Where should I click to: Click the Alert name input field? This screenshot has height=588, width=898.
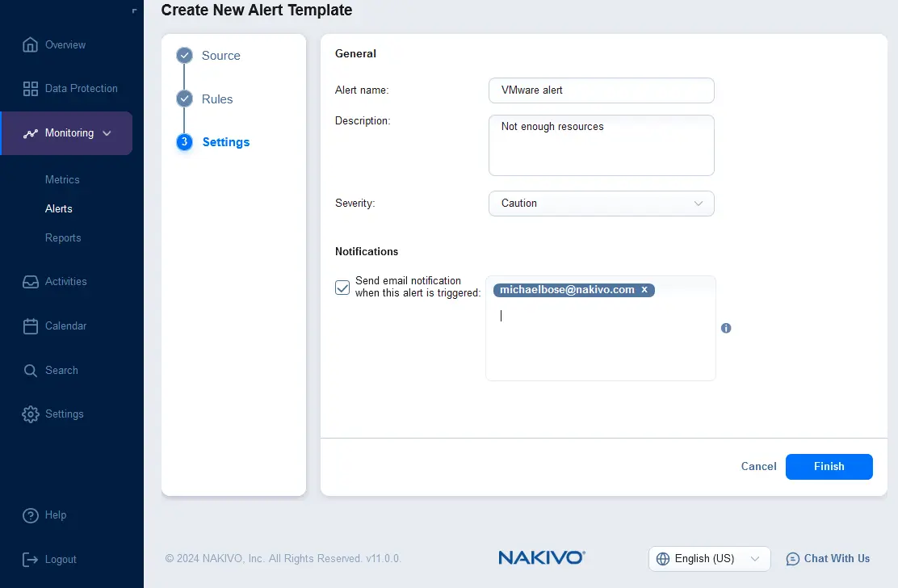(602, 90)
